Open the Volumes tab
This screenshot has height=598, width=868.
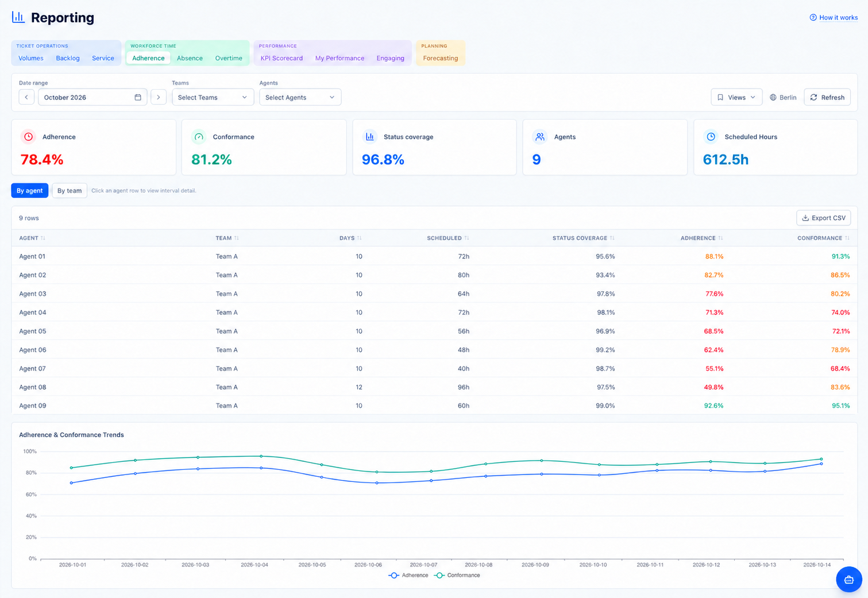(31, 58)
